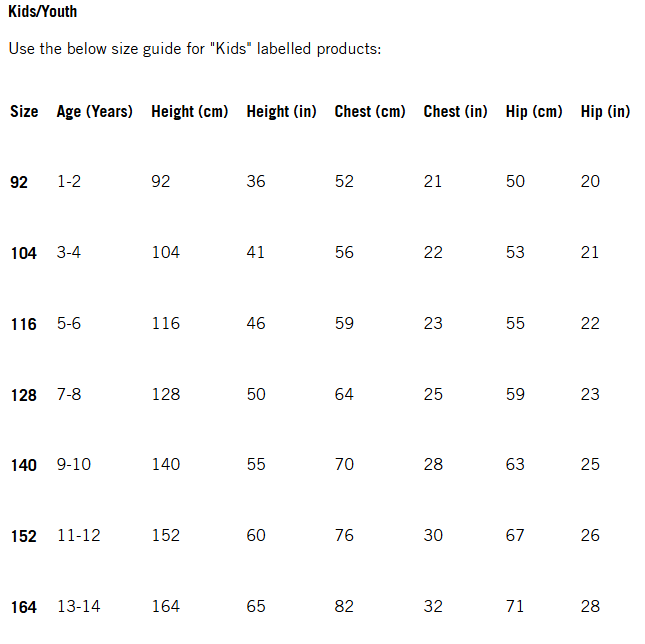The width and height of the screenshot is (645, 644).
Task: Click the size guide instruction sentence
Action: 194,49
